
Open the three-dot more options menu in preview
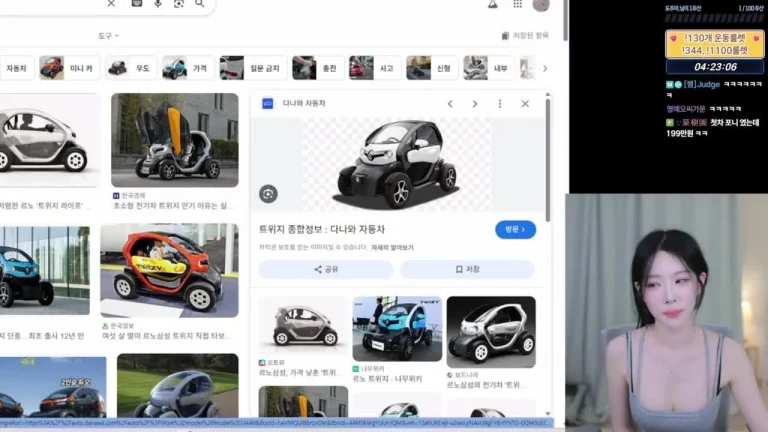(500, 104)
